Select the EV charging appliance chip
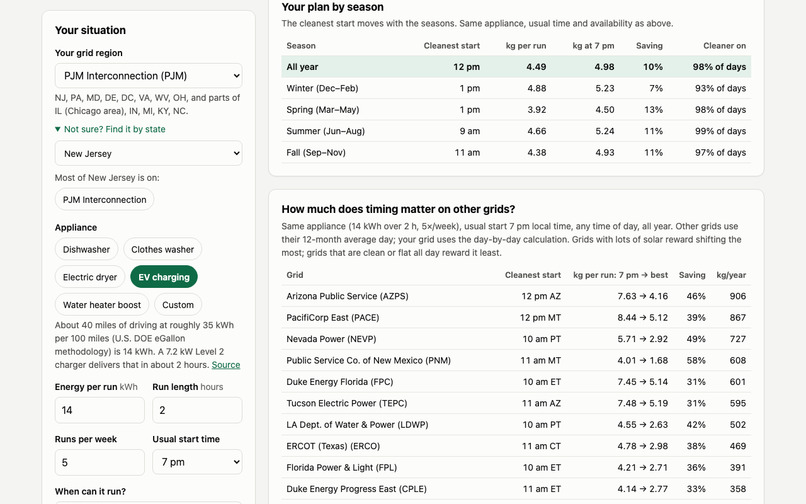Screen dimensions: 806x504 click(x=164, y=277)
